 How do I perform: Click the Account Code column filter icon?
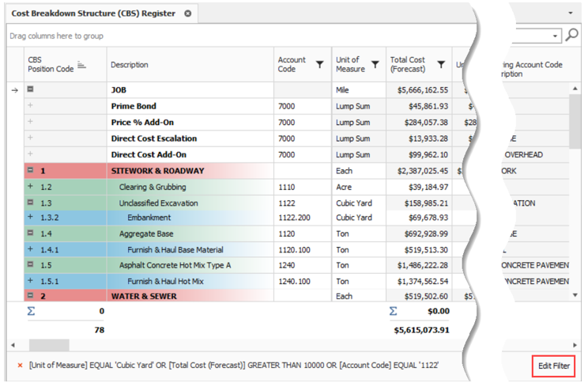pos(319,65)
